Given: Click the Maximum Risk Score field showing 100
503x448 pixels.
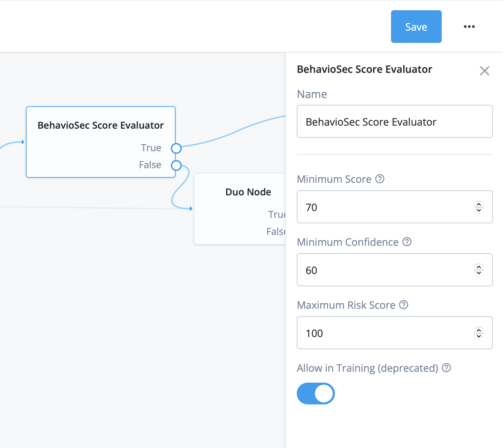Looking at the screenshot, I should 395,333.
